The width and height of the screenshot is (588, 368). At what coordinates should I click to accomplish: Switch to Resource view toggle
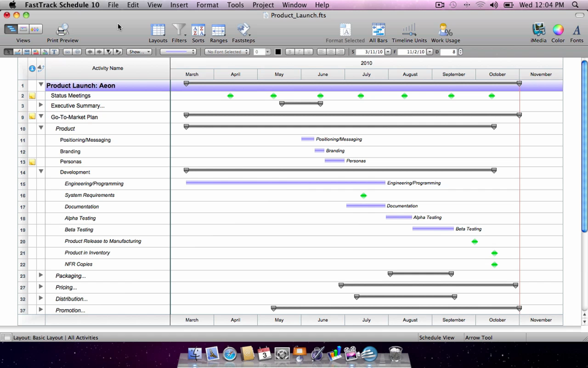(x=36, y=29)
